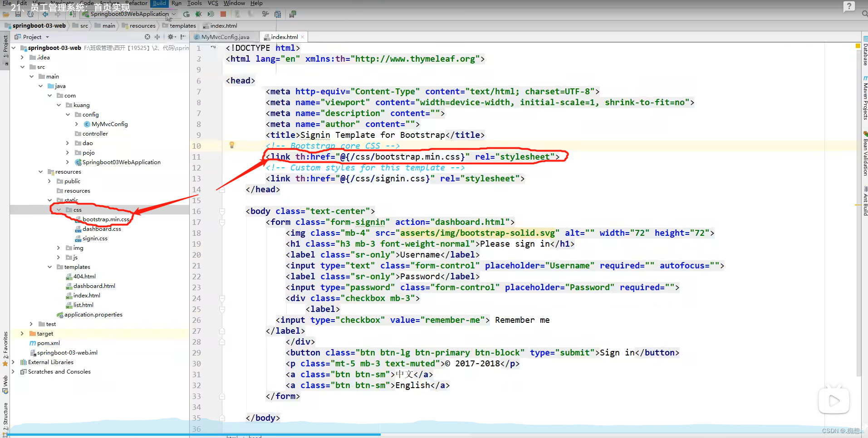Open Settings via the wrench toolbar icon
868x438 pixels.
[x=266, y=14]
